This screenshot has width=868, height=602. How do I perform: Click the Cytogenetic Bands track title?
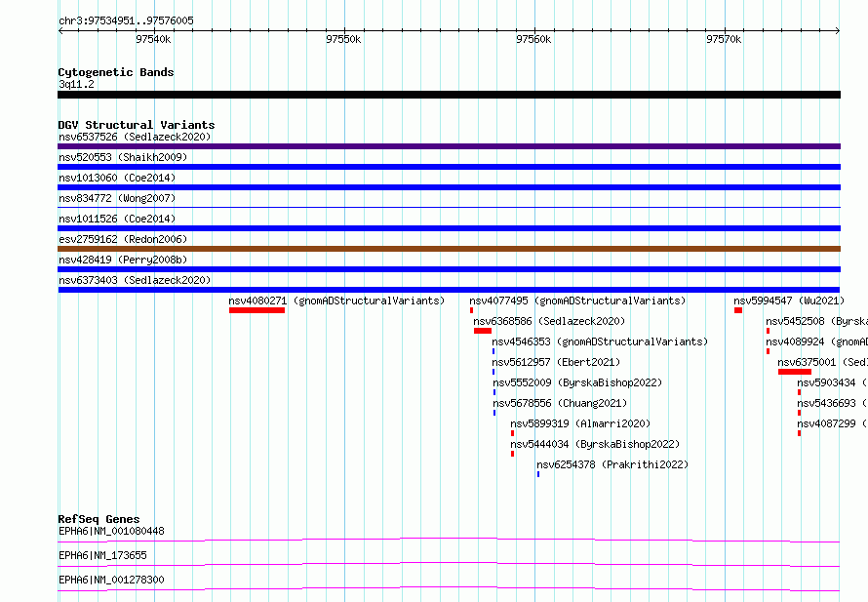pos(116,72)
